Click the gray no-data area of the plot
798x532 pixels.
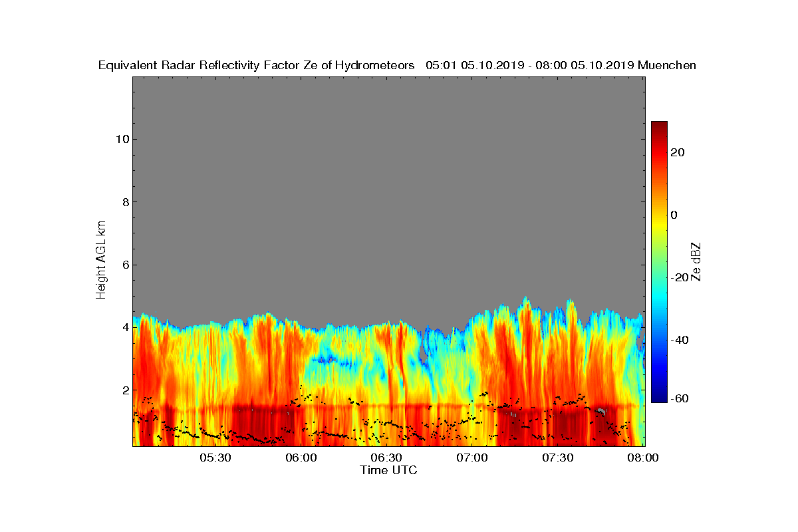pos(388,193)
